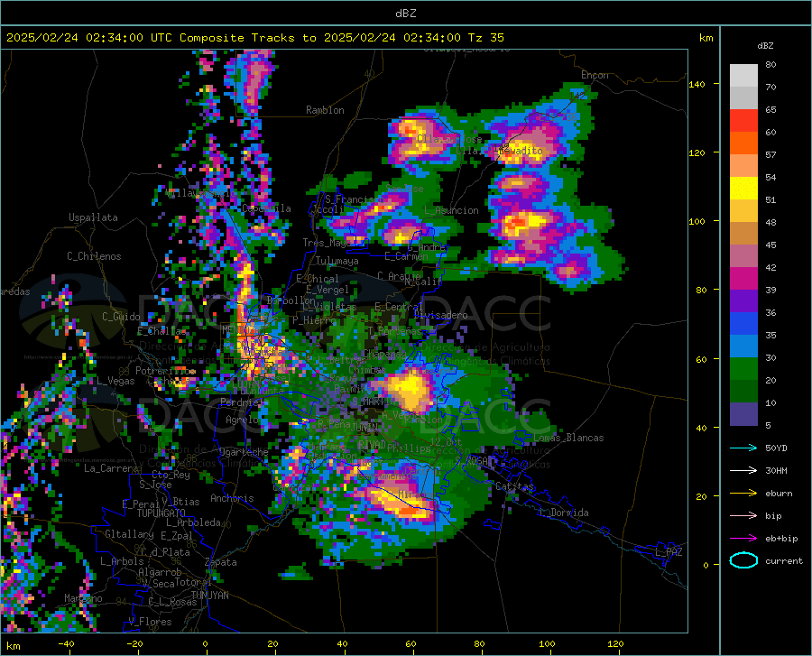Click the 140 km vertical axis tick
The height and width of the screenshot is (656, 812).
coord(697,84)
